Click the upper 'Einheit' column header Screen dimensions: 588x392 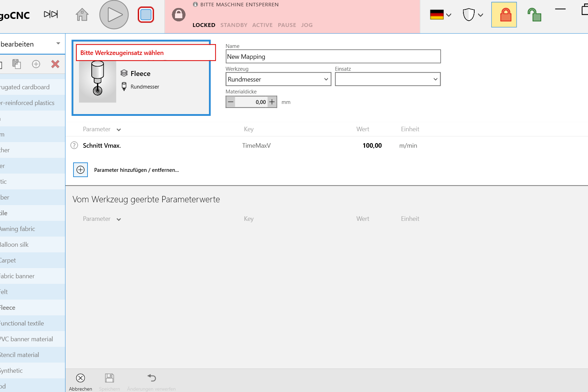[x=410, y=129]
